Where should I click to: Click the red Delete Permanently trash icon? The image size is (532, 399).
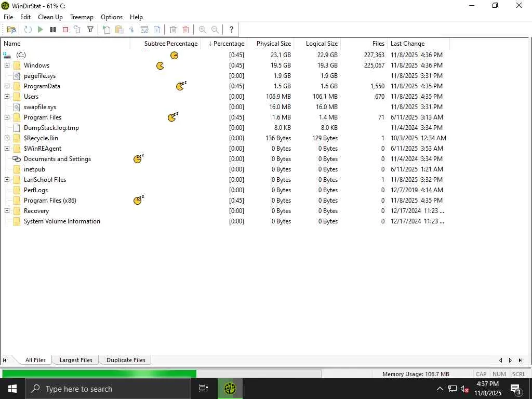(x=185, y=30)
